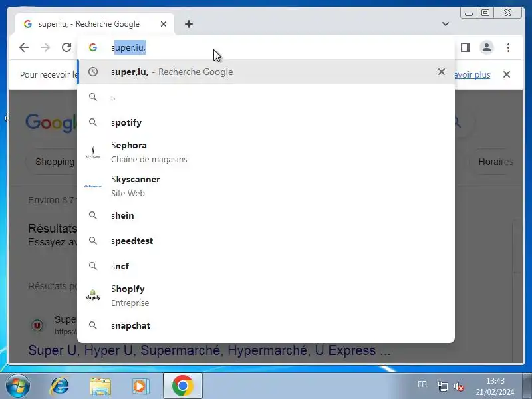532x399 pixels.
Task: Click the 'FR' language indicator
Action: coord(422,384)
